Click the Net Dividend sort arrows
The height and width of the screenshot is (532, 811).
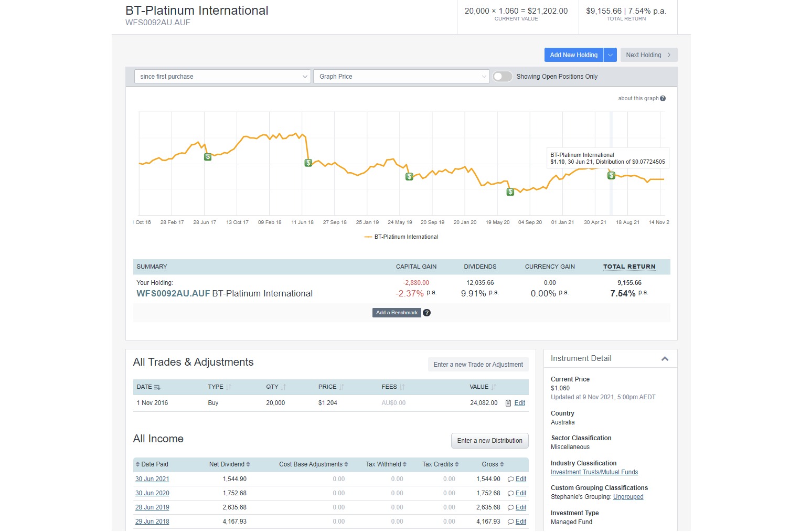tap(248, 464)
